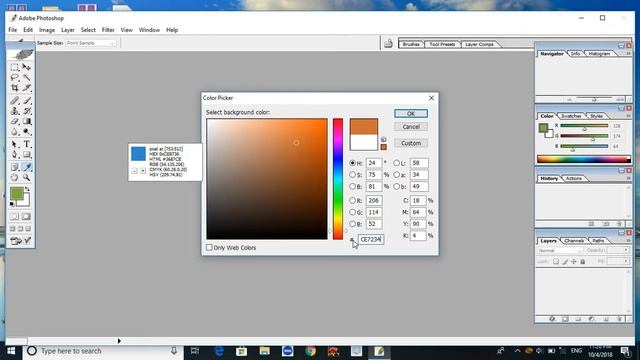The width and height of the screenshot is (640, 360).
Task: Select the Magic Wand tool
Action: pos(27,78)
